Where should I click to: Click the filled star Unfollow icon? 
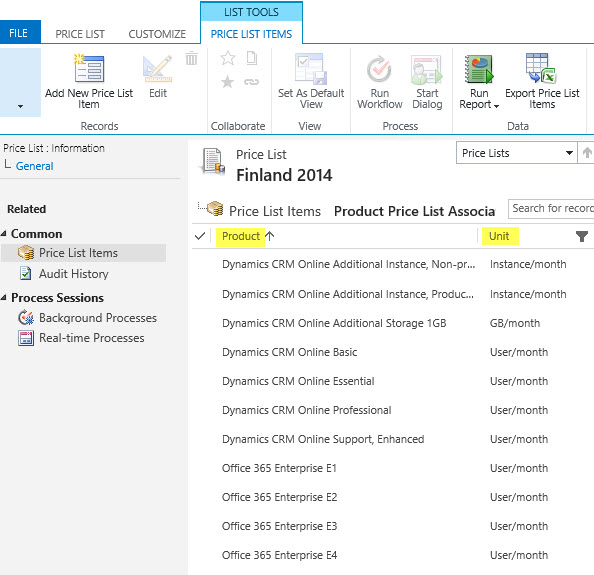[228, 81]
